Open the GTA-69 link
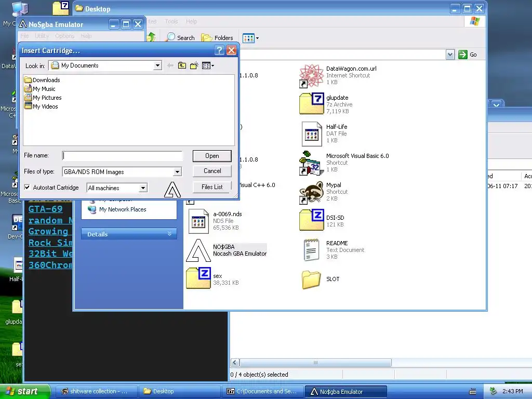This screenshot has width=532, height=399. pos(46,209)
